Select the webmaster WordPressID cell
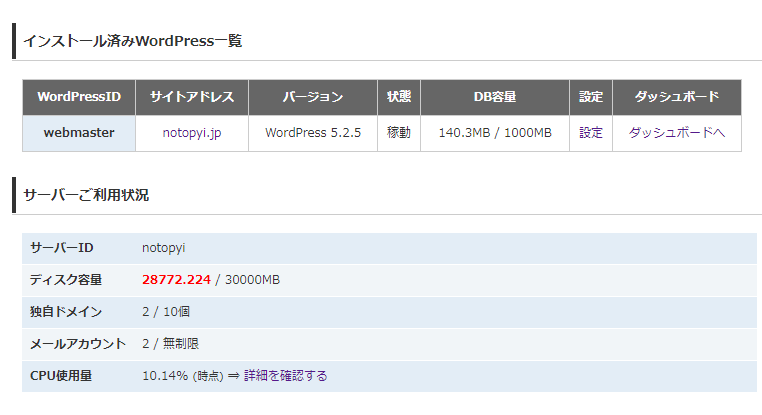The image size is (762, 415). click(x=79, y=132)
